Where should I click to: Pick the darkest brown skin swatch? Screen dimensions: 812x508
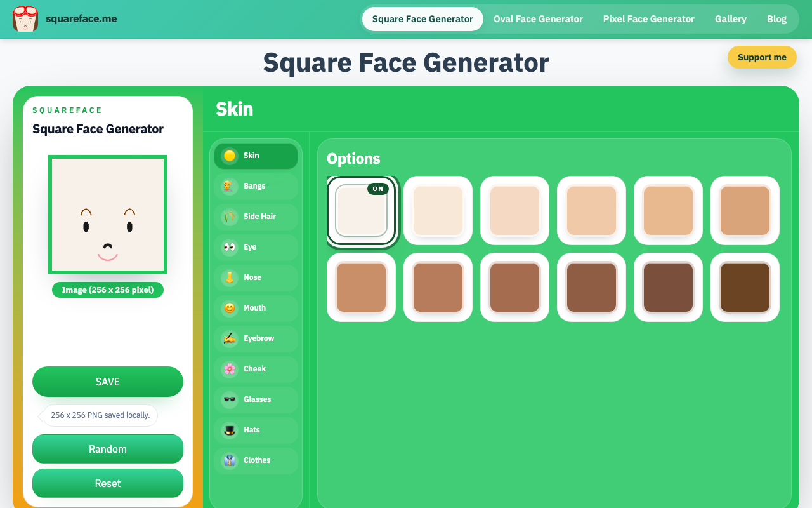tap(745, 288)
